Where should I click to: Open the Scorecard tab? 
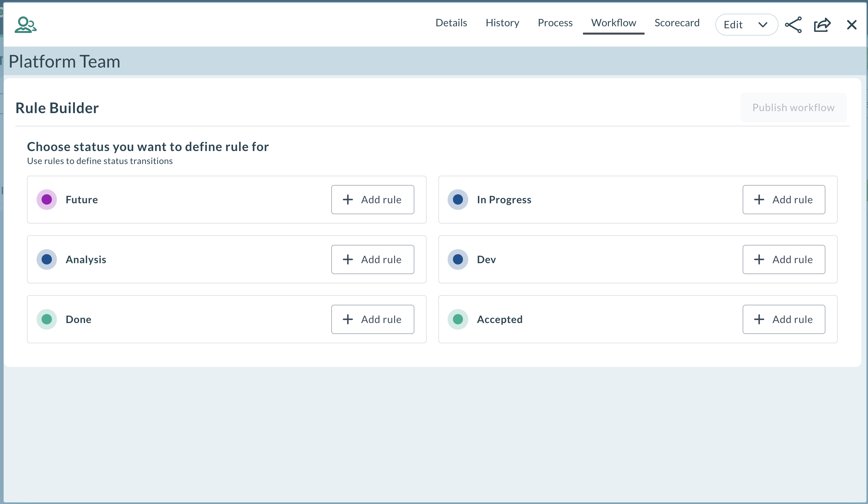click(x=677, y=23)
